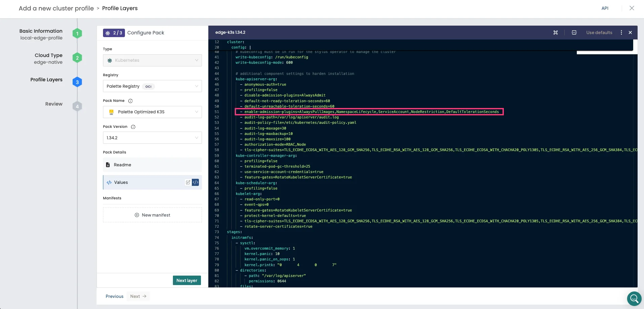Click the Pack Name info icon
This screenshot has width=644, height=309.
(130, 101)
